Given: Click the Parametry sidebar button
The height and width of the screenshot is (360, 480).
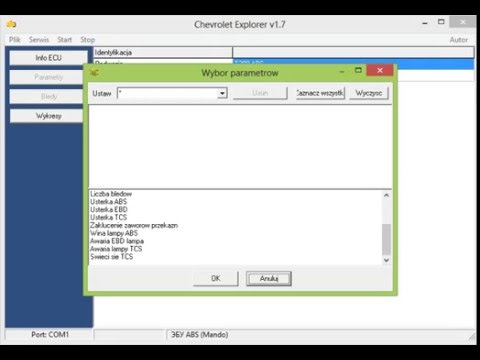Looking at the screenshot, I should pos(47,77).
